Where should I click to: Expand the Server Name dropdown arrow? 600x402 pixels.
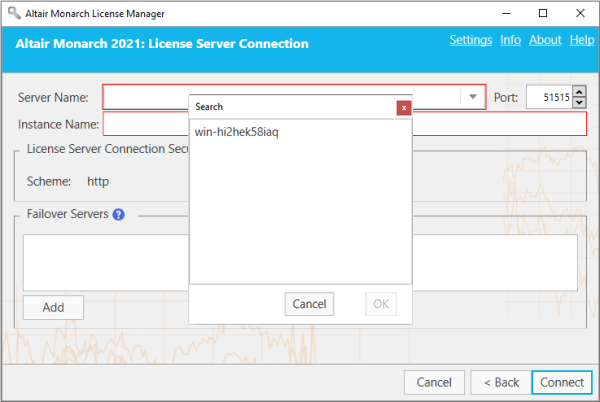tap(472, 97)
